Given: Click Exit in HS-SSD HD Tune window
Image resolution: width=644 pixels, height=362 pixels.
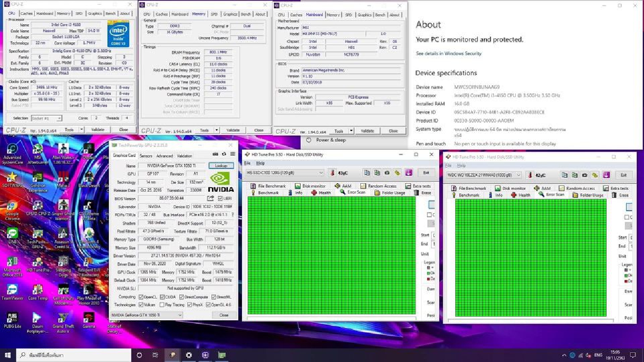Looking at the screenshot, I should click(426, 172).
